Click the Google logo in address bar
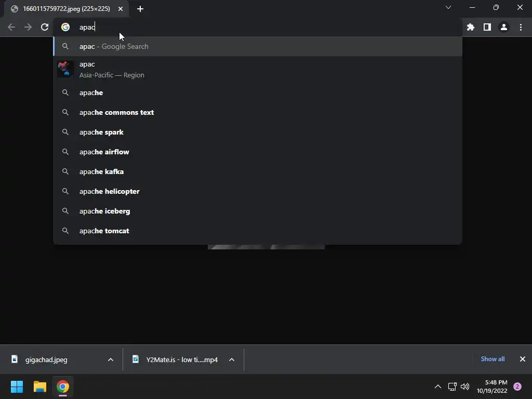Screen dimensions: 532x399 (65, 27)
